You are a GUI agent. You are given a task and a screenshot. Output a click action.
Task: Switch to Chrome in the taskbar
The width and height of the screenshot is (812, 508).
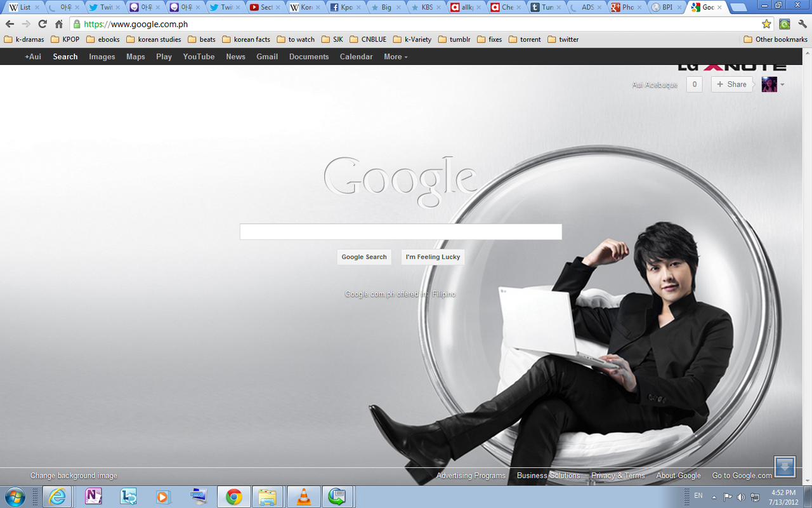point(234,497)
